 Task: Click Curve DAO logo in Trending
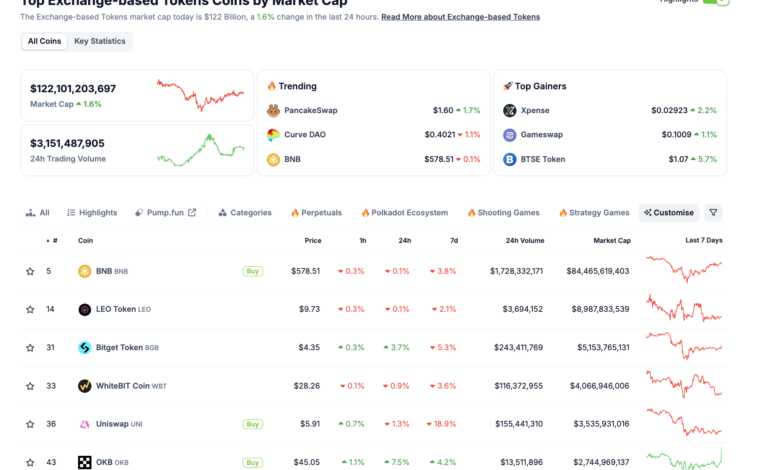click(x=273, y=135)
